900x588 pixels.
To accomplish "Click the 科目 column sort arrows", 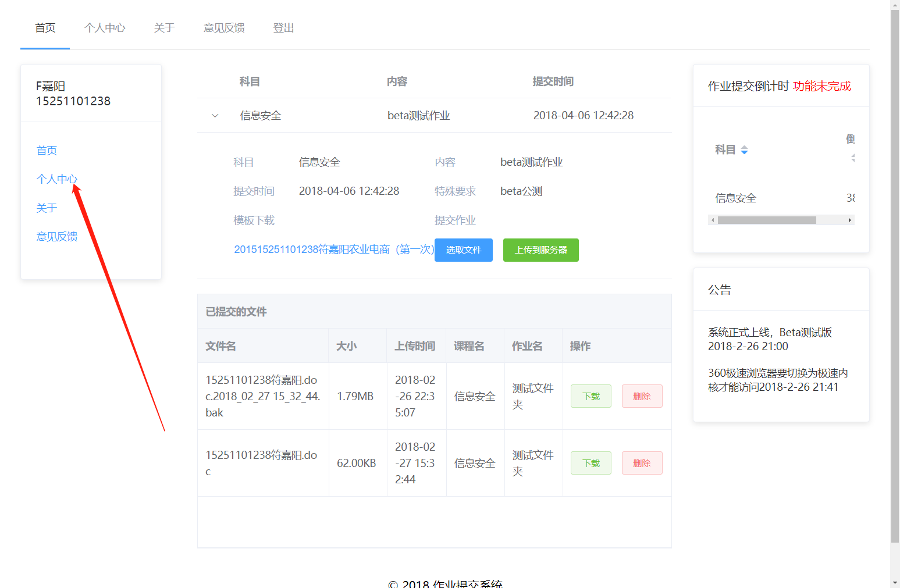I will tap(744, 150).
